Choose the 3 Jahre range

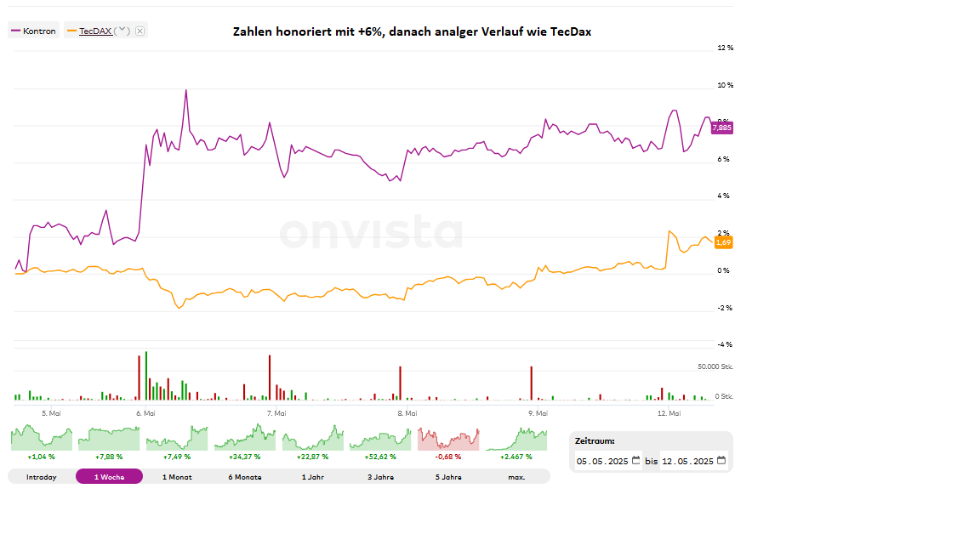(x=381, y=477)
